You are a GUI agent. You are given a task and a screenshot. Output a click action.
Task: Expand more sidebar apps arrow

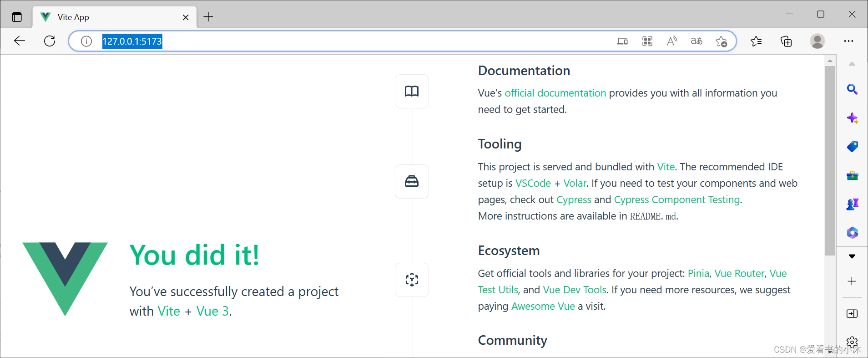pyautogui.click(x=852, y=256)
